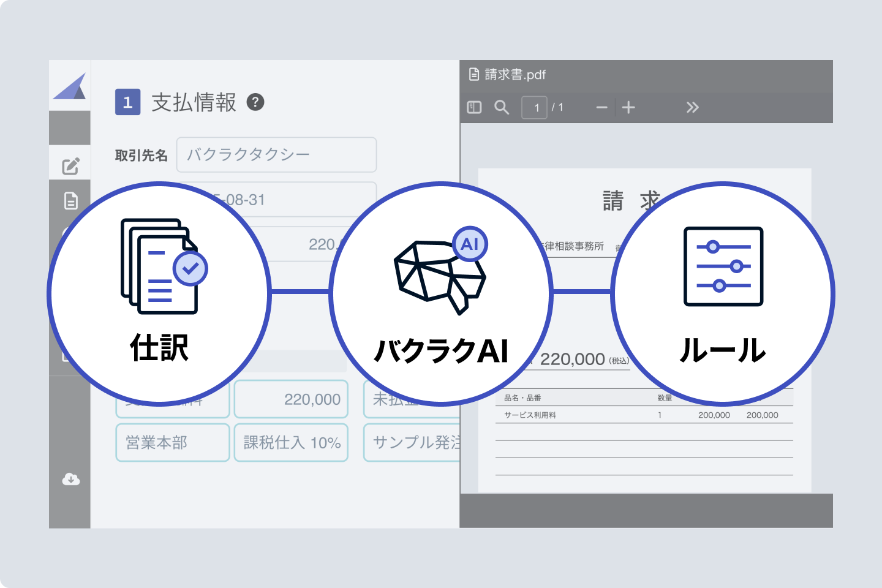This screenshot has height=588, width=882.
Task: Click the 支払情報 heading
Action: click(x=194, y=102)
